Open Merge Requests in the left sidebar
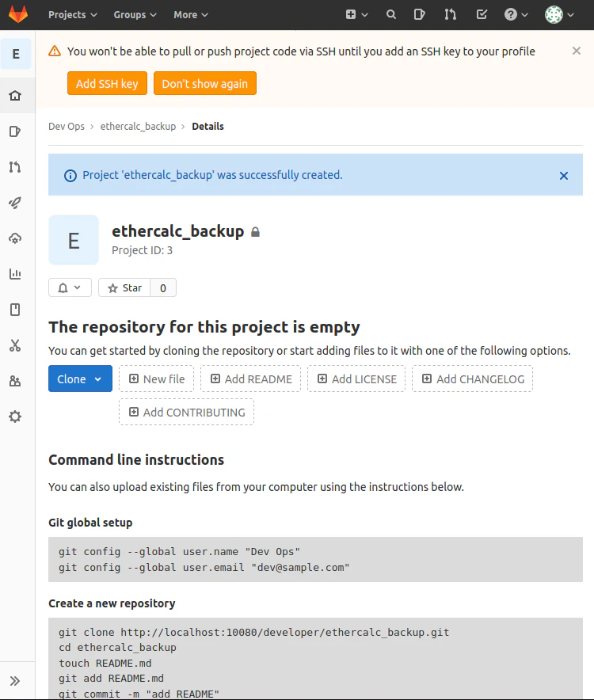This screenshot has height=700, width=594. (x=15, y=167)
